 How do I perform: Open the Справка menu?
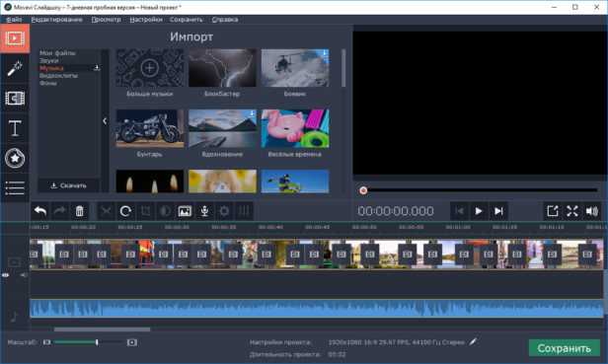tap(225, 20)
